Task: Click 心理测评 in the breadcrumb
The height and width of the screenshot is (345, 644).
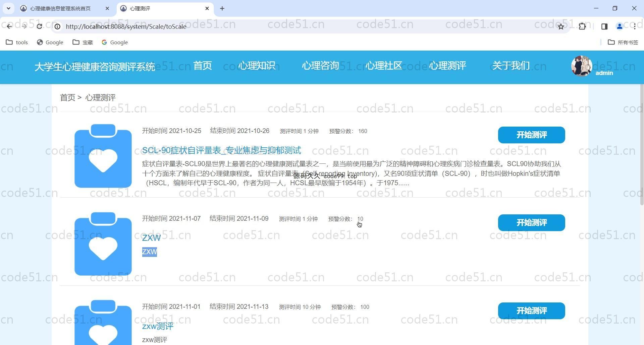Action: click(x=100, y=97)
